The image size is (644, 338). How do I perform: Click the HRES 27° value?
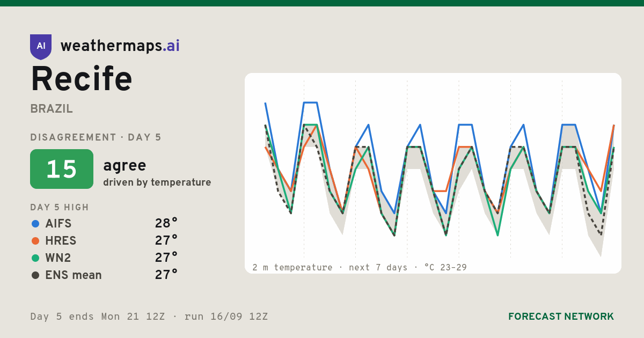[x=166, y=241]
